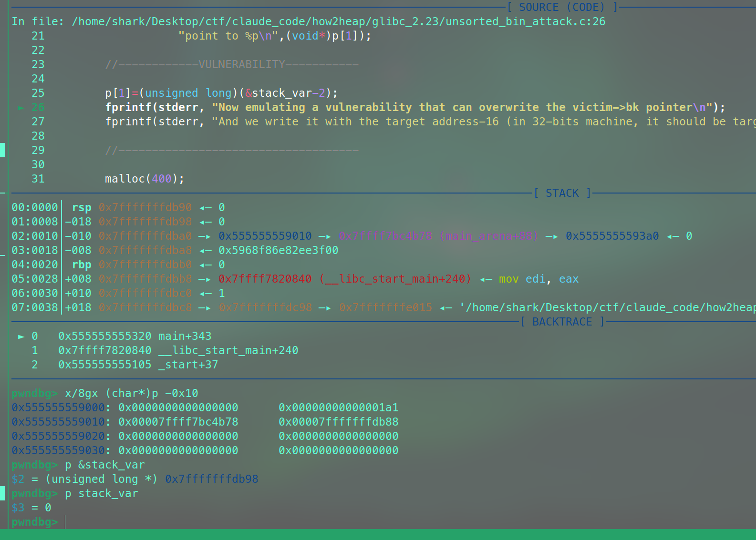Viewport: 756px width, 540px height.
Task: Click the rbp register label
Action: coord(82,265)
